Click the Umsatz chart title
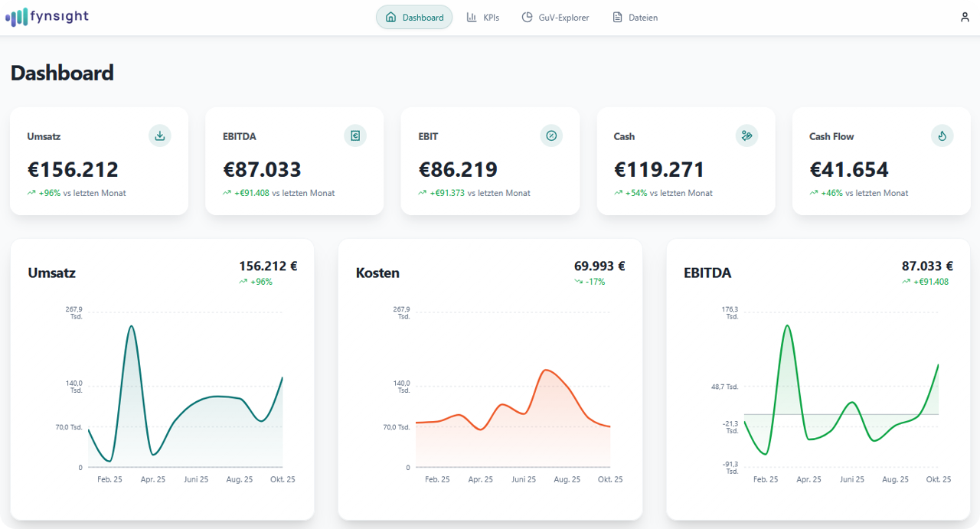The image size is (980, 529). 52,273
